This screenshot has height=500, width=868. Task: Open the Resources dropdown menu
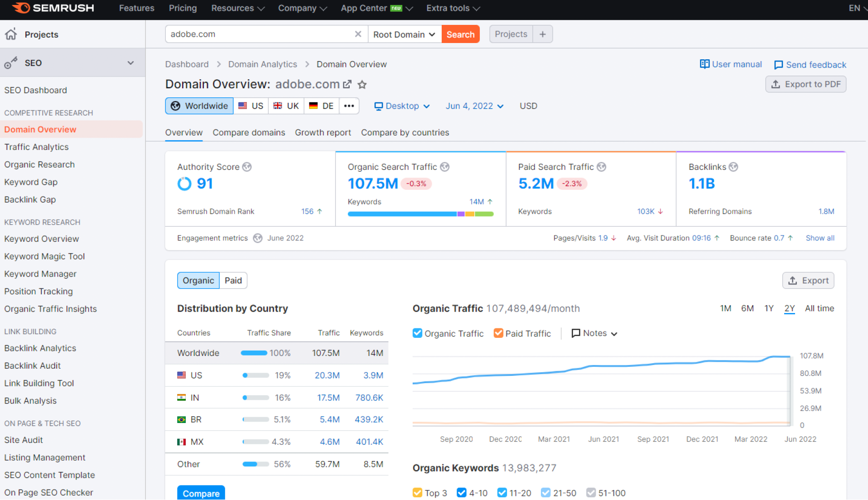point(238,8)
